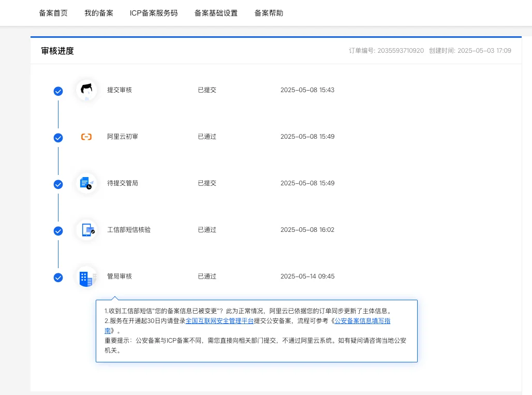Viewport: 532px width, 395px height.
Task: Open the 全国互联网安全管理平台 link
Action: coord(219,321)
